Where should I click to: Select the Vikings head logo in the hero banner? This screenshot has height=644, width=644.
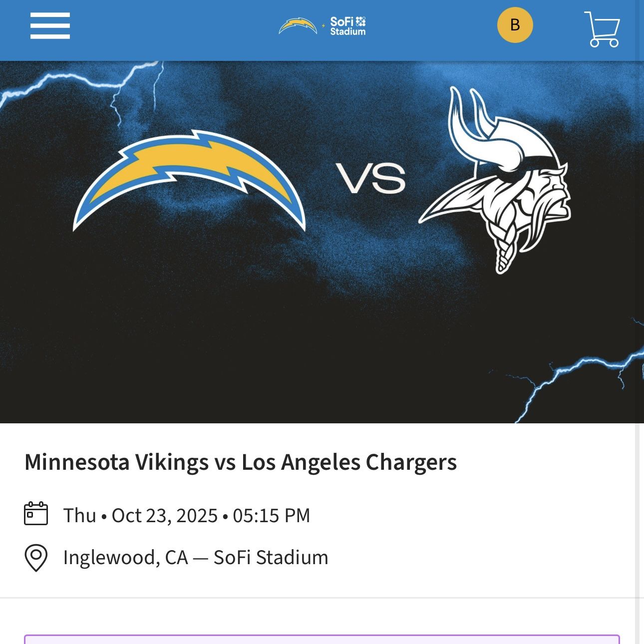499,180
